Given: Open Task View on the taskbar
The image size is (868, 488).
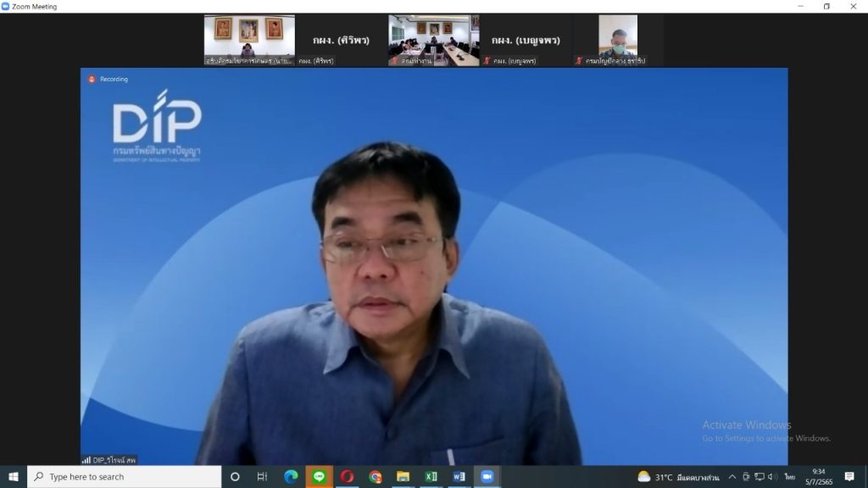Looking at the screenshot, I should pyautogui.click(x=263, y=476).
